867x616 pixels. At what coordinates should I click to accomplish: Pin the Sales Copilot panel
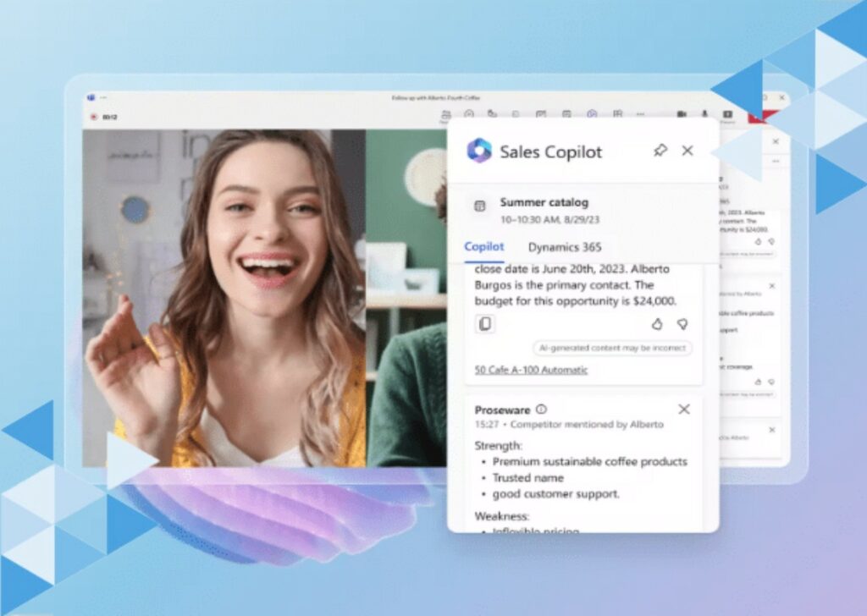coord(660,151)
